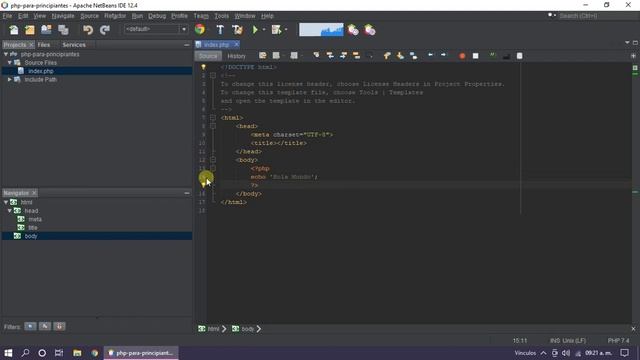Open the Tools menu
640x360 pixels.
tap(222, 16)
